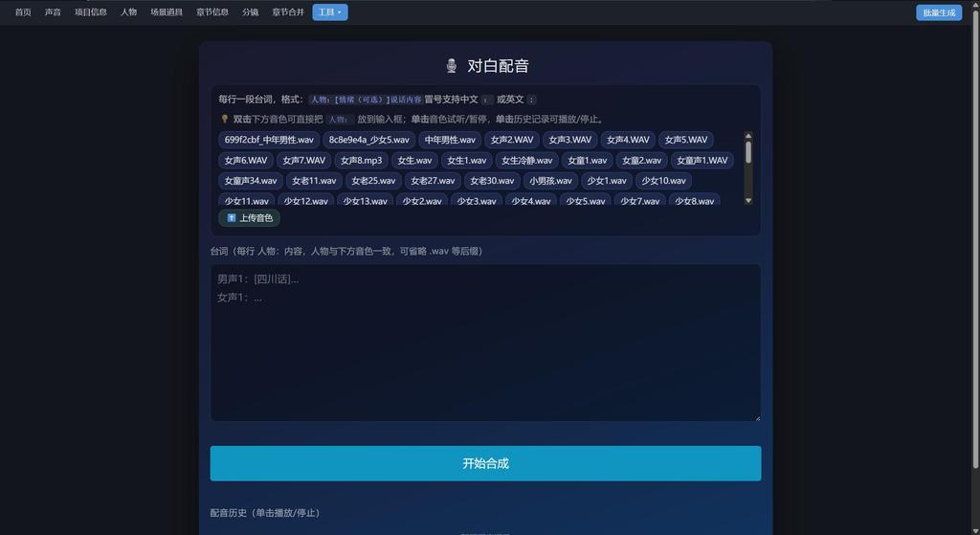980x535 pixels.
Task: Open 章节信息 in the top navigation
Action: 212,11
